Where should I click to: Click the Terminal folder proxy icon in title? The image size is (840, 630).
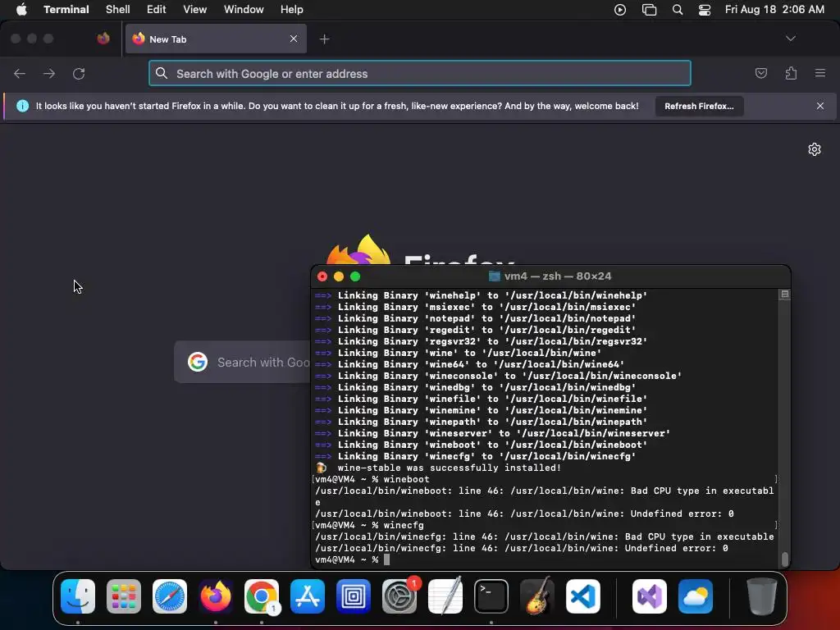tap(495, 276)
